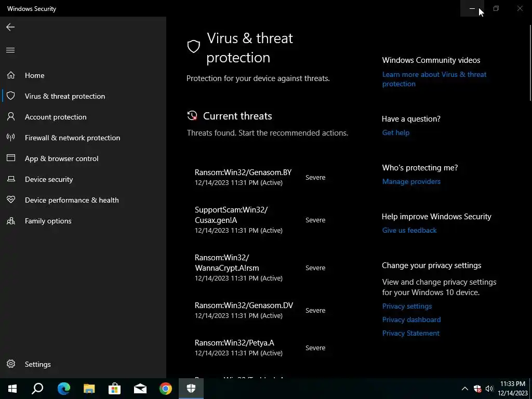Screen dimensions: 532x399
Task: Click the Settings gear icon
Action: click(x=11, y=364)
